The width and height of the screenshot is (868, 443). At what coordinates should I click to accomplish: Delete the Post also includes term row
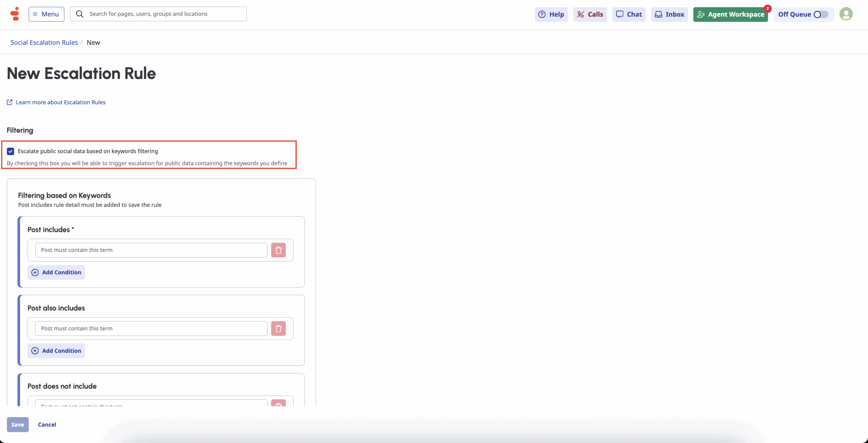(x=278, y=328)
